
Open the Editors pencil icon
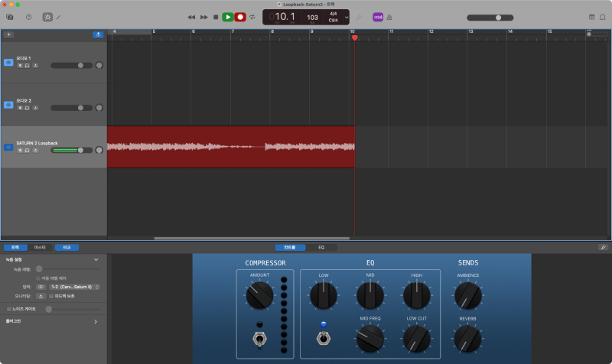pyautogui.click(x=59, y=17)
